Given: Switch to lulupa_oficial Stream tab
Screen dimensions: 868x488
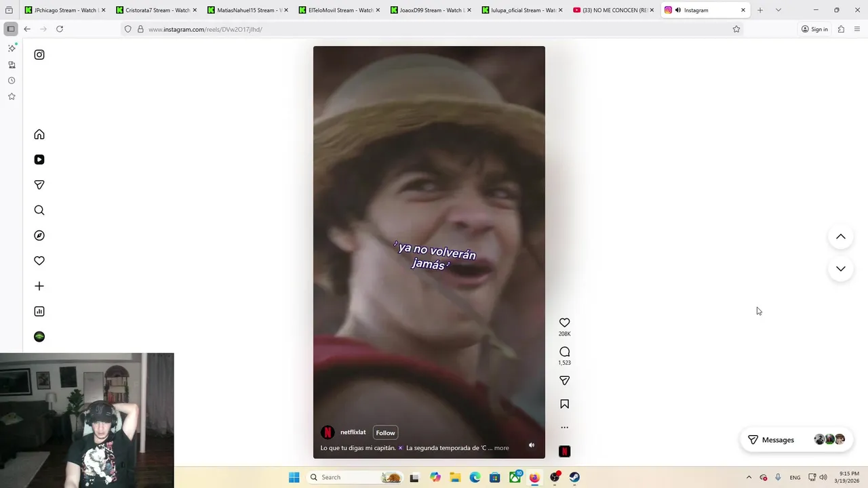Looking at the screenshot, I should tap(522, 10).
